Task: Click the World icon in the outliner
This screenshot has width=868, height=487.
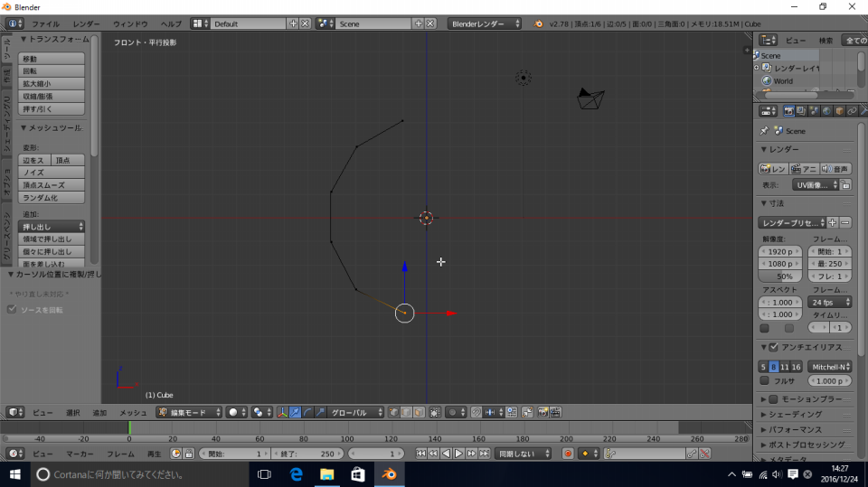Action: coord(767,80)
